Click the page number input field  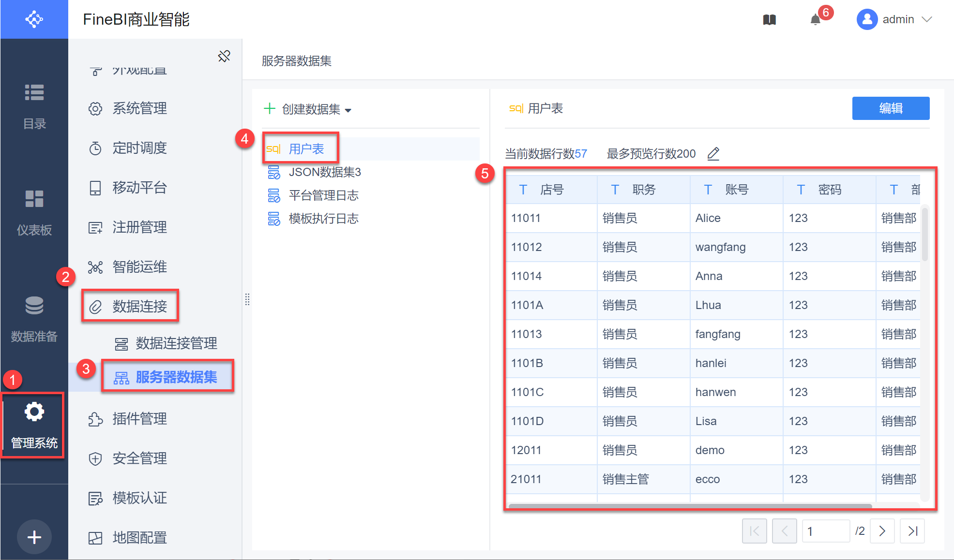tap(825, 531)
